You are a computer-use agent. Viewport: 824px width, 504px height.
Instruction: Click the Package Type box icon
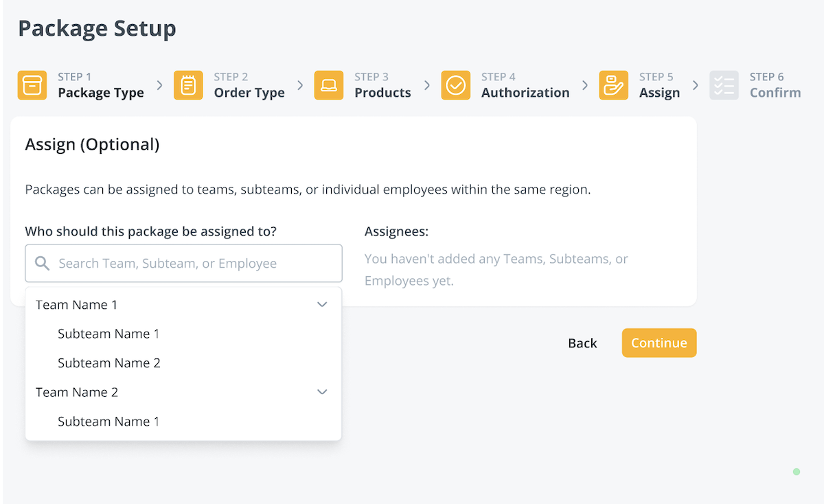[x=32, y=86]
